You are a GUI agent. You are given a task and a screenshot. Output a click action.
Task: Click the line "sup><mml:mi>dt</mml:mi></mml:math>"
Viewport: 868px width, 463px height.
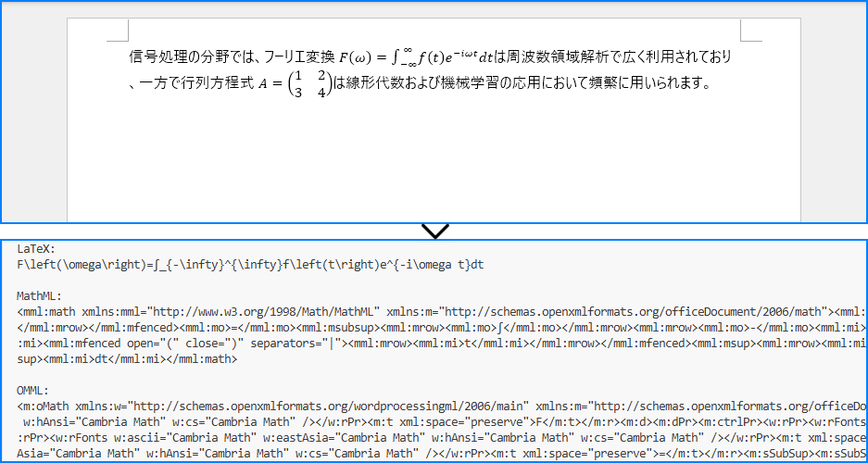click(x=127, y=359)
